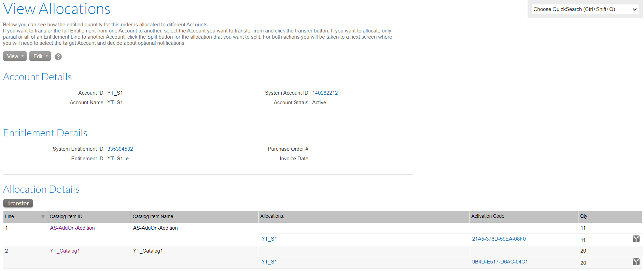
Task: Select the AS-AddOn-Addition catalog item name cell
Action: (155, 228)
